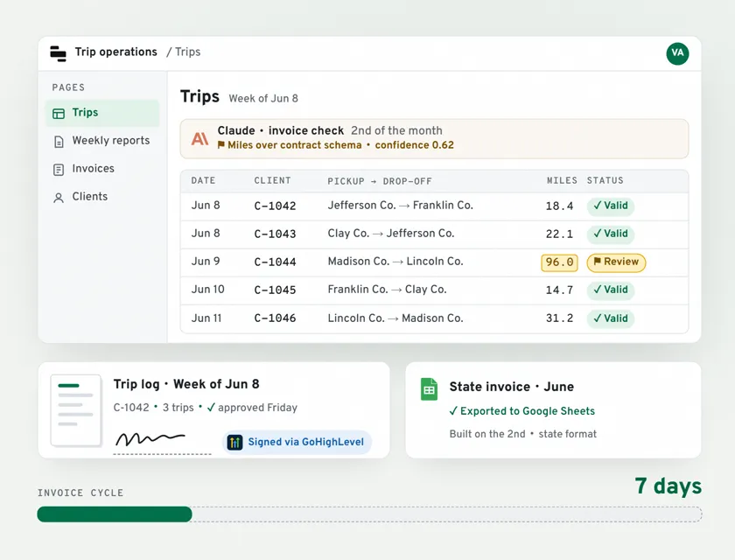Select client C-1043 in the table
735x560 pixels.
(275, 234)
